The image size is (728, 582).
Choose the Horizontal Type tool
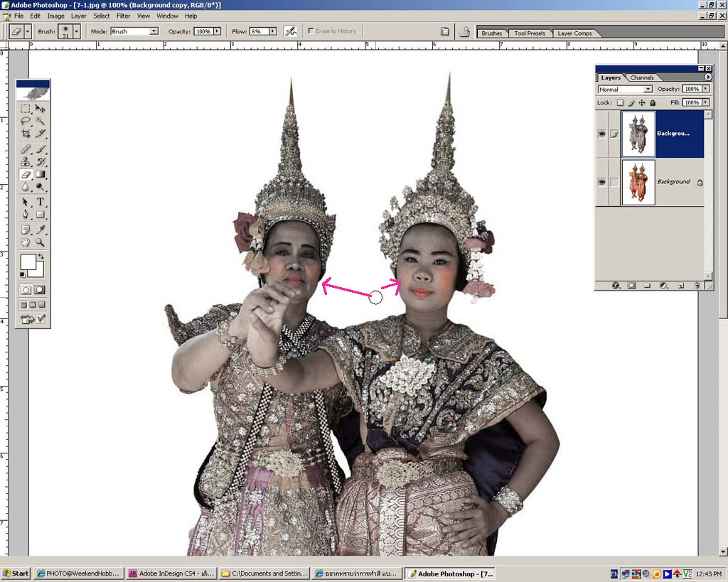[x=41, y=202]
